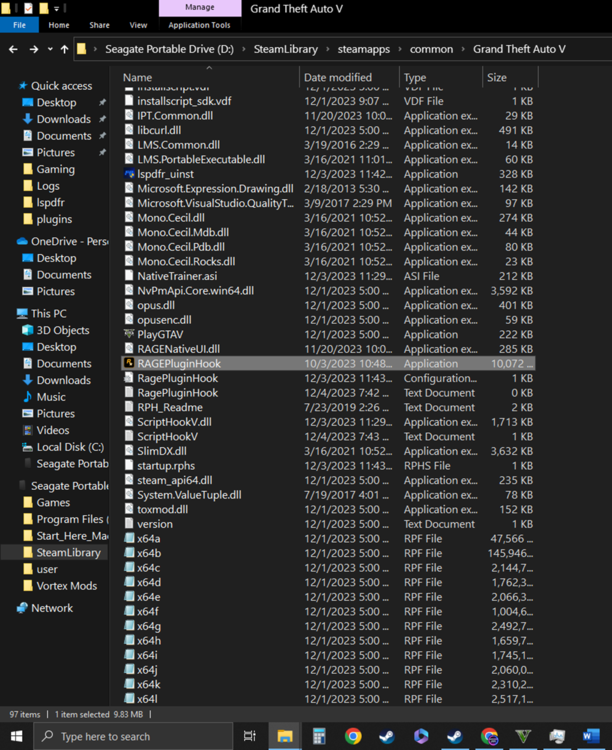Screen dimensions: 612x750
Task: Open the File menu tab
Action: (20, 25)
